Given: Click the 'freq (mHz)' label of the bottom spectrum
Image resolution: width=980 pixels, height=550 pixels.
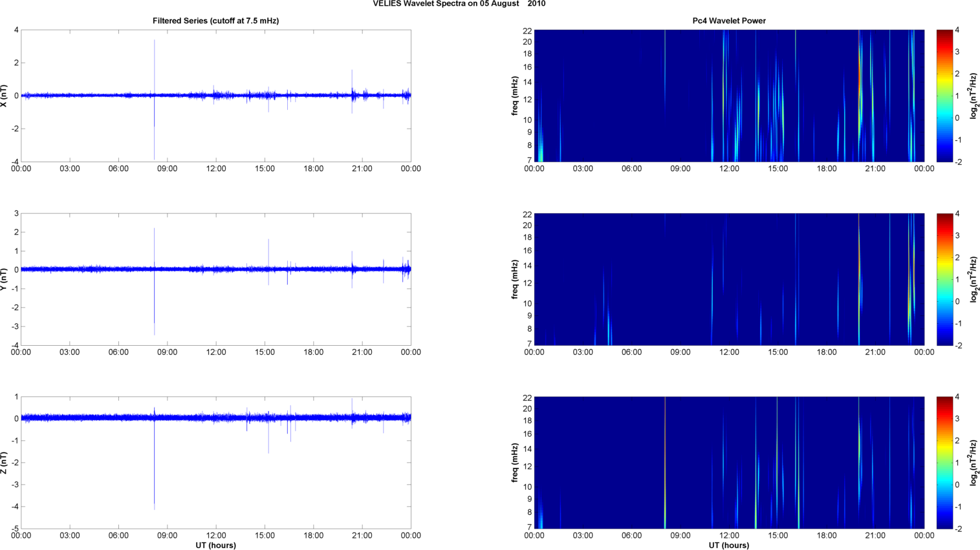Looking at the screenshot, I should coord(515,463).
